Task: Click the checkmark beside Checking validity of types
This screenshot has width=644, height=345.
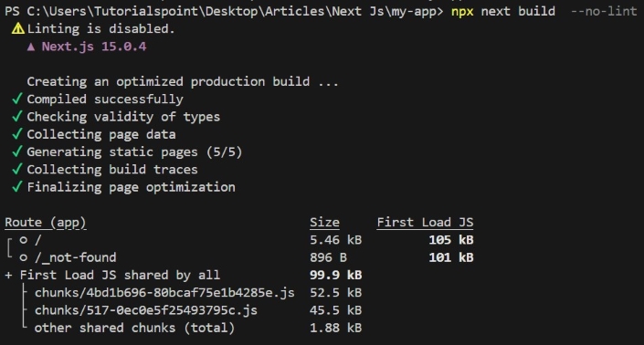Action: click(16, 117)
